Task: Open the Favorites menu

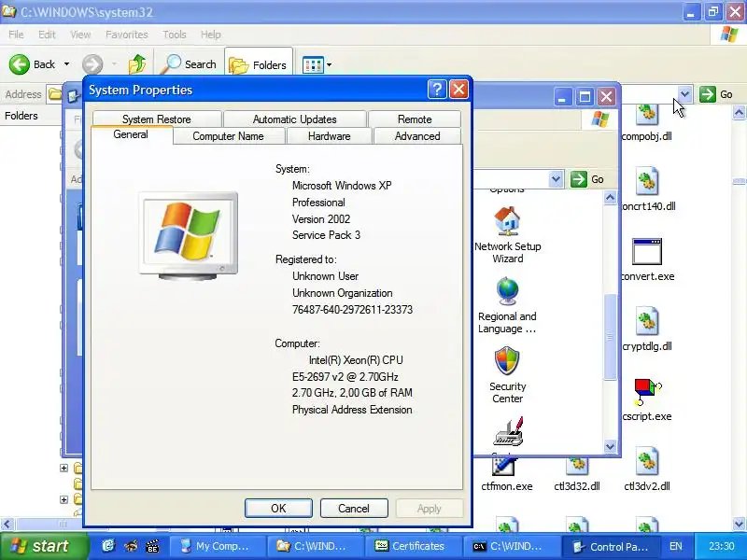Action: pyautogui.click(x=126, y=35)
